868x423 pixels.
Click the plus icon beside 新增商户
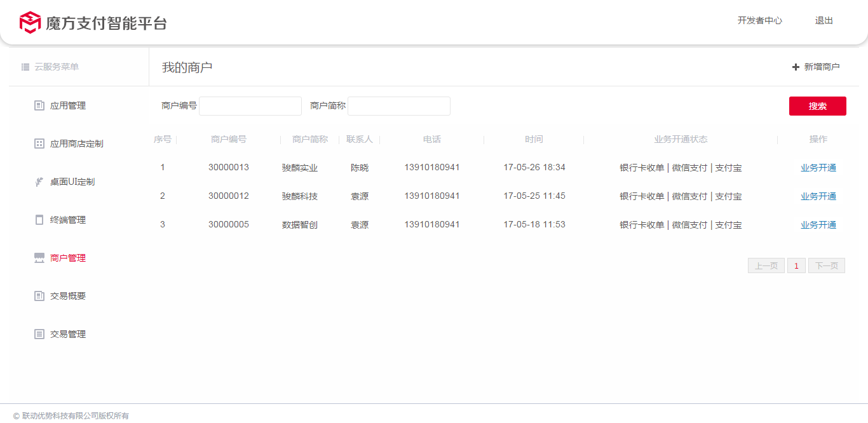point(796,67)
